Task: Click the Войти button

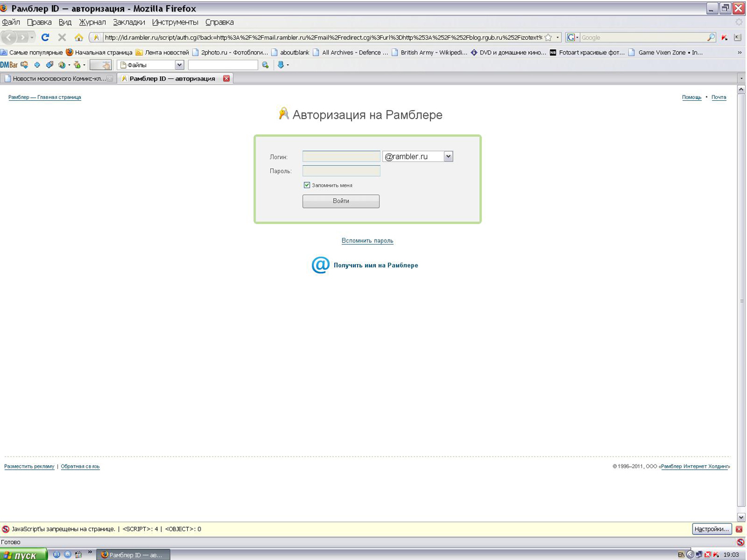Action: 341,201
